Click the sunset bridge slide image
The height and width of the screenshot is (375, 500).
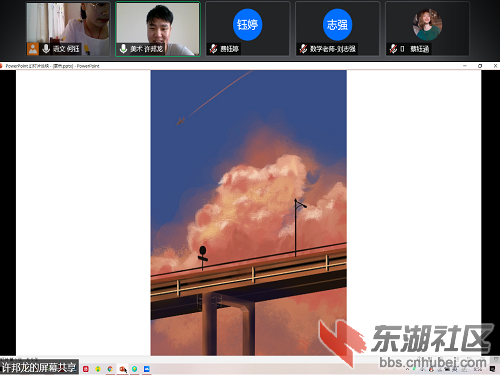tap(249, 213)
